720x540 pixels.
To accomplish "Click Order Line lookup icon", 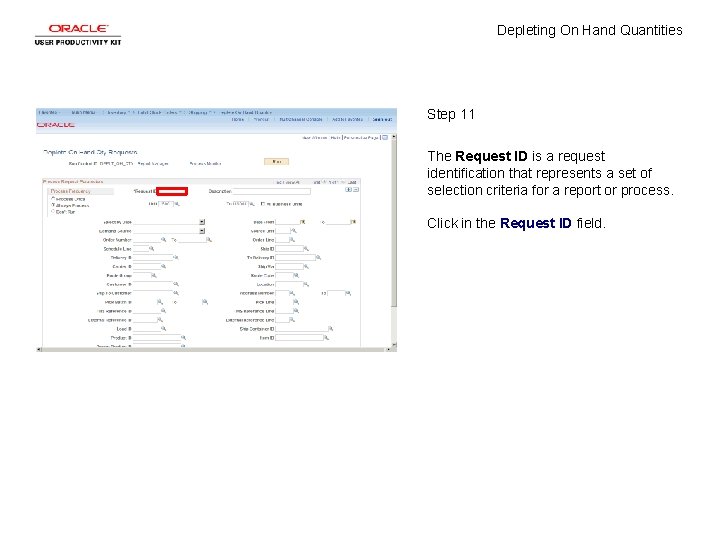I will click(x=292, y=240).
